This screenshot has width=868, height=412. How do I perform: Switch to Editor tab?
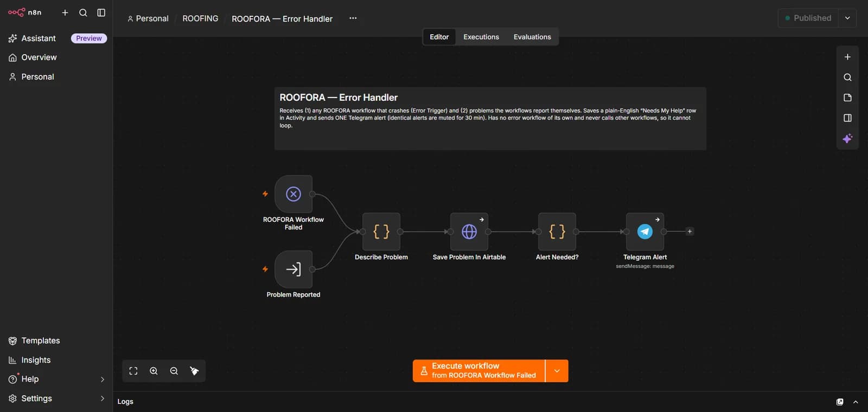tap(439, 37)
